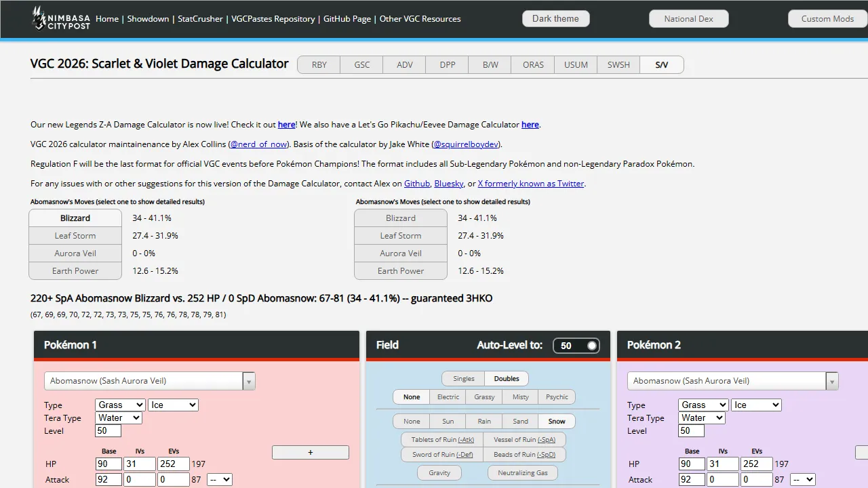Set the weather to Sun

(448, 421)
